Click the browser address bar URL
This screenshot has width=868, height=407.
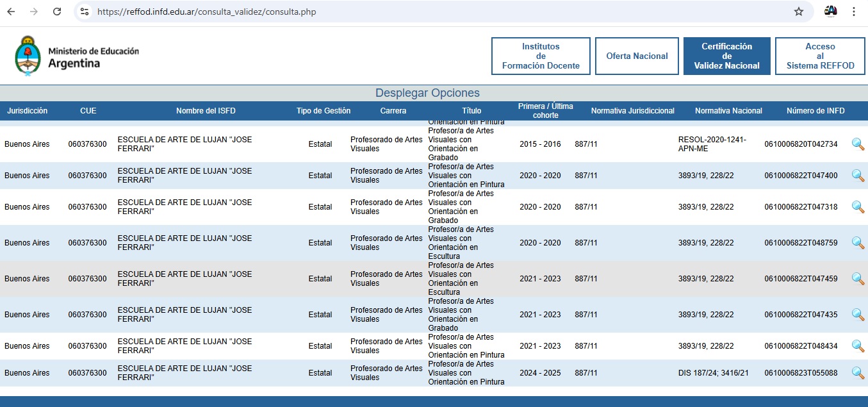coord(206,12)
